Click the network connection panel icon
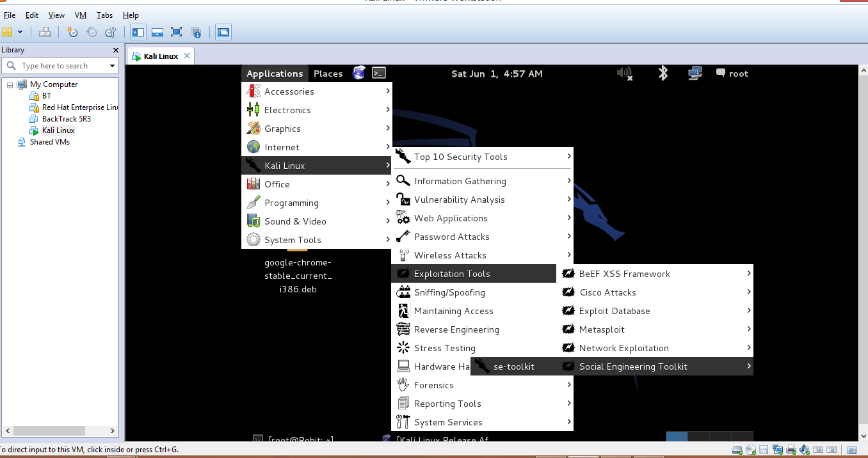The height and width of the screenshot is (458, 868). [x=695, y=74]
